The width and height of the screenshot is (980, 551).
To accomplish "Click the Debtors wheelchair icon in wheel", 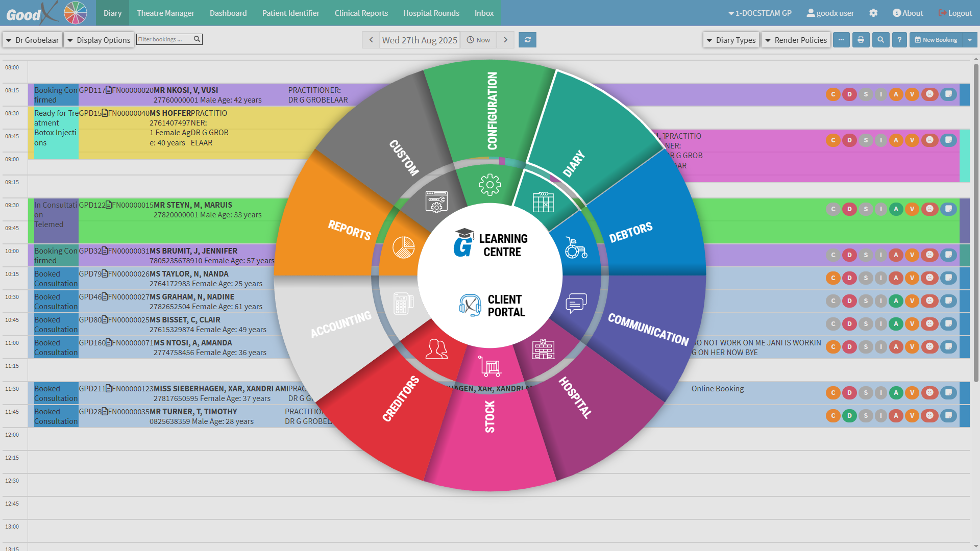I will click(x=576, y=248).
